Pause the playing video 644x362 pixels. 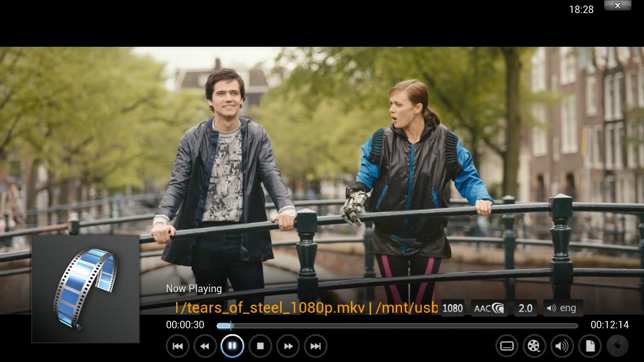[232, 346]
